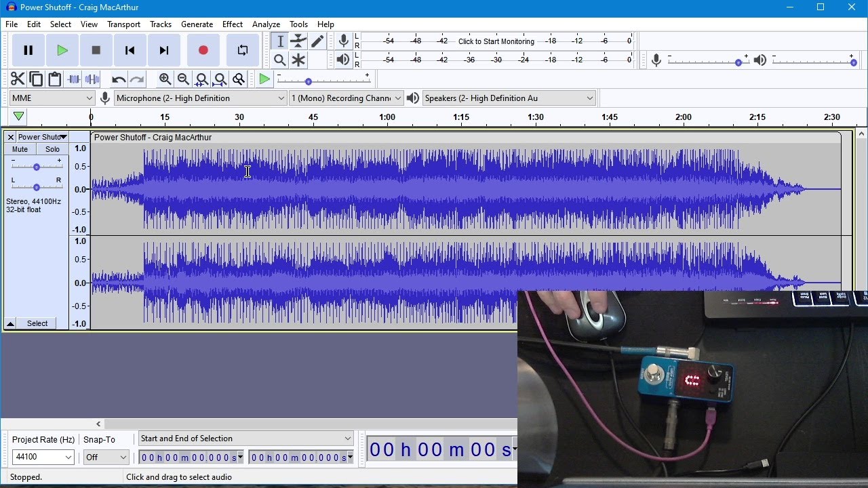Open the Transport menu

123,24
